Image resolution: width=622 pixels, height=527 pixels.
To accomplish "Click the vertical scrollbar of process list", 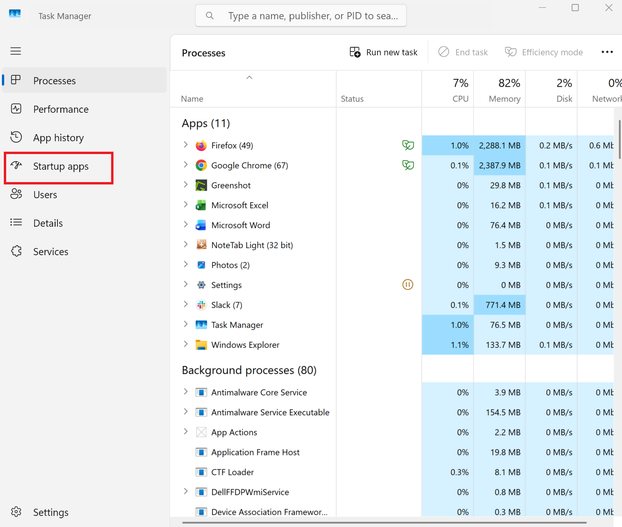I will coord(619,139).
